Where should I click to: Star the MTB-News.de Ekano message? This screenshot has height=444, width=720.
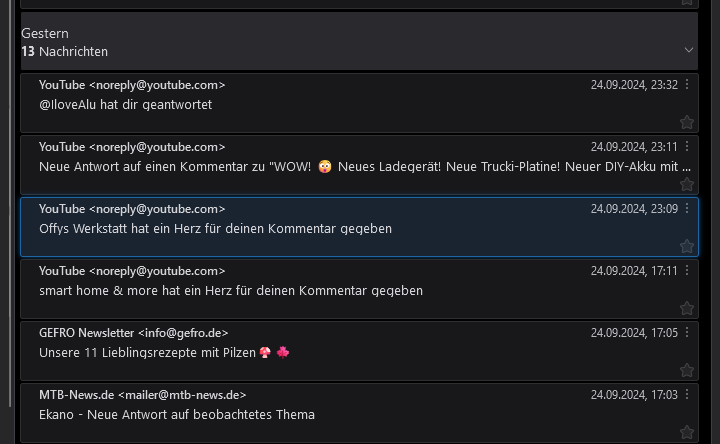click(x=686, y=432)
